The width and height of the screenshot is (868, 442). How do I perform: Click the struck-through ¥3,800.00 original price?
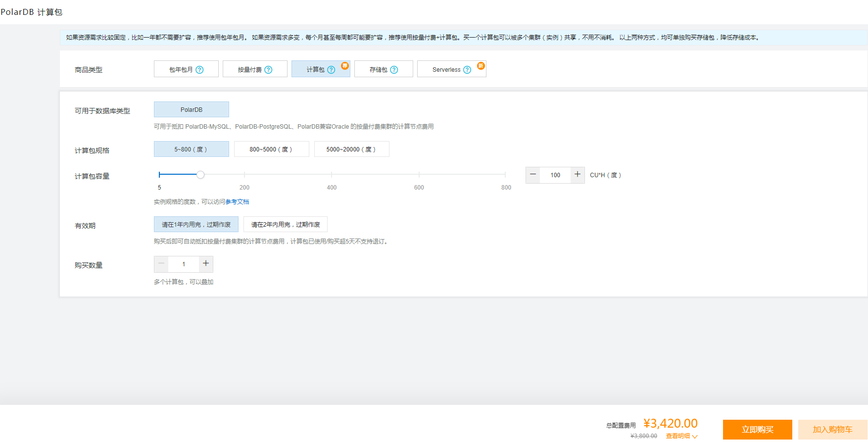644,436
